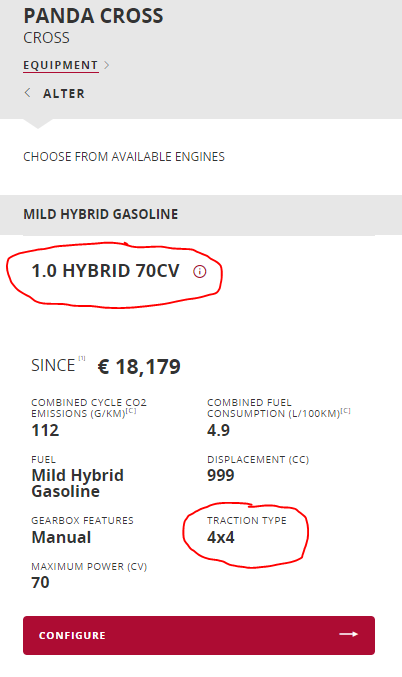Image resolution: width=402 pixels, height=677 pixels.
Task: Click the PANDA CROSS model heading
Action: point(93,16)
